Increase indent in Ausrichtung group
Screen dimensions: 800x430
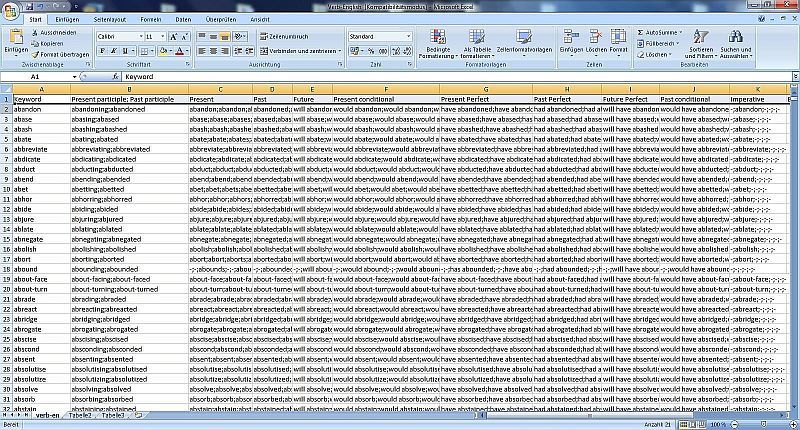click(249, 51)
